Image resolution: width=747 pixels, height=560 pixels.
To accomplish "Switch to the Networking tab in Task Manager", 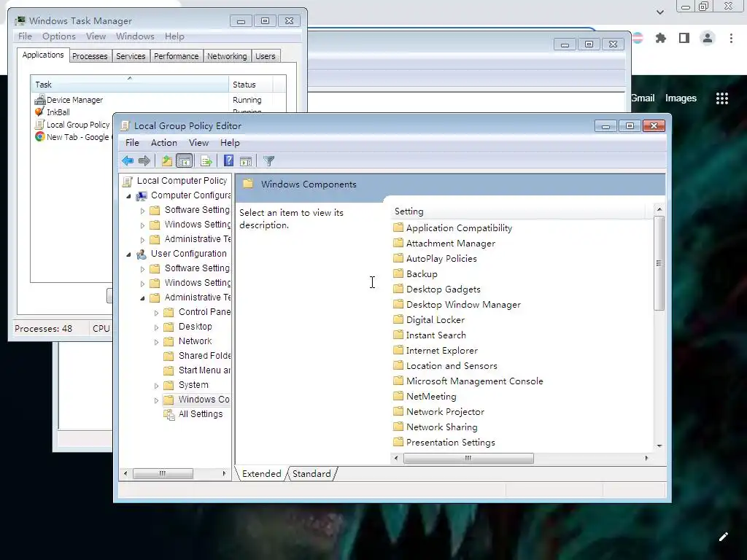I will tap(227, 56).
